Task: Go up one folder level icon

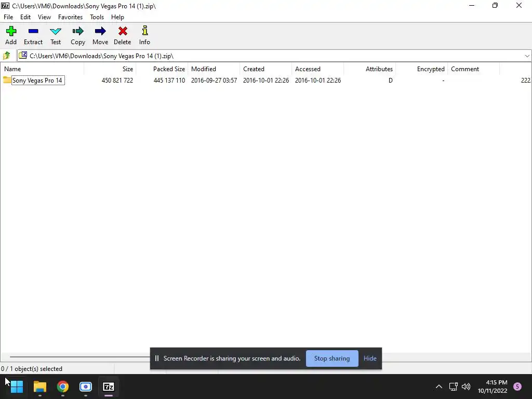Action: pyautogui.click(x=6, y=56)
